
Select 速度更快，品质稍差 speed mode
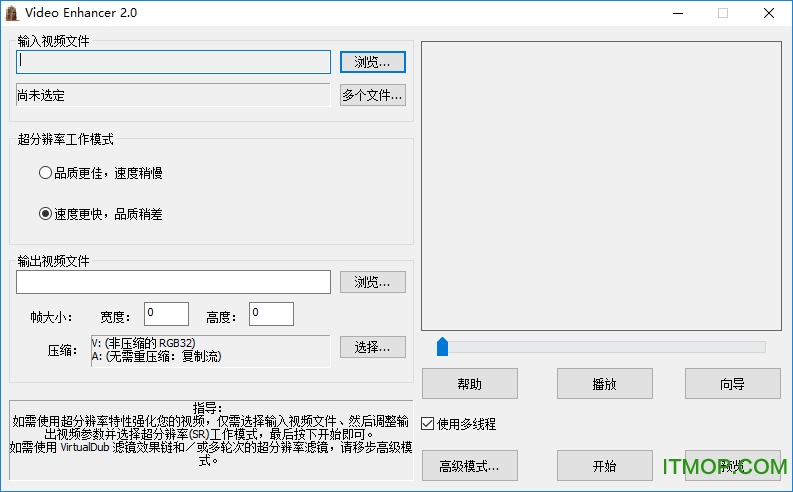click(45, 213)
